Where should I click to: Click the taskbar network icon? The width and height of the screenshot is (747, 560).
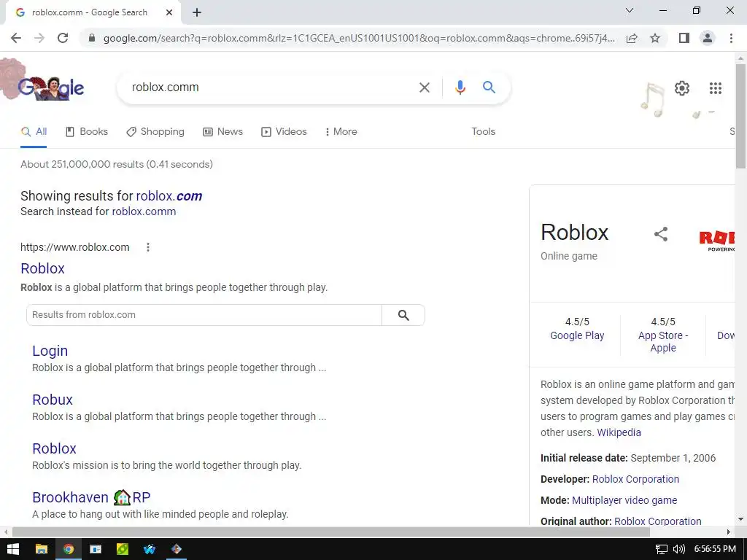coord(661,549)
